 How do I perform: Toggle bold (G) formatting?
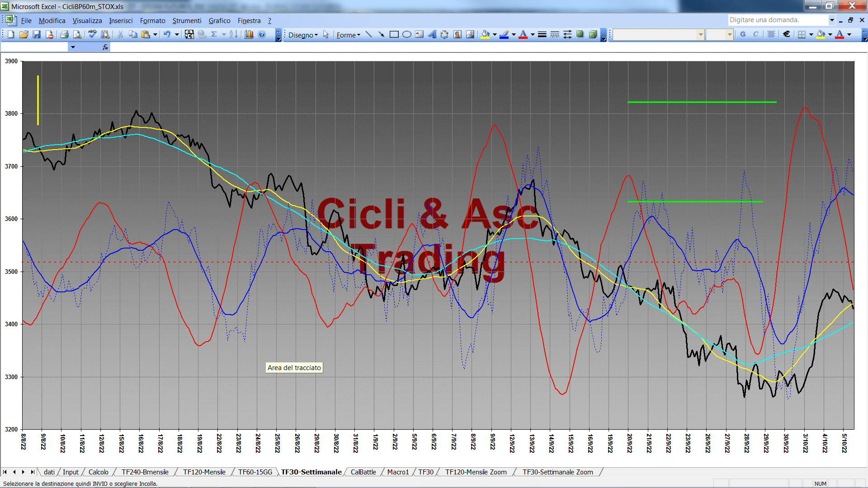(743, 34)
